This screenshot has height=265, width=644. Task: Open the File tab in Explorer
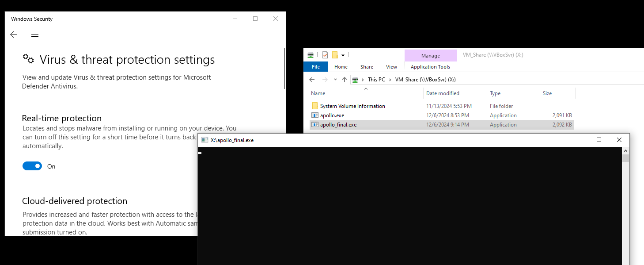pos(316,67)
